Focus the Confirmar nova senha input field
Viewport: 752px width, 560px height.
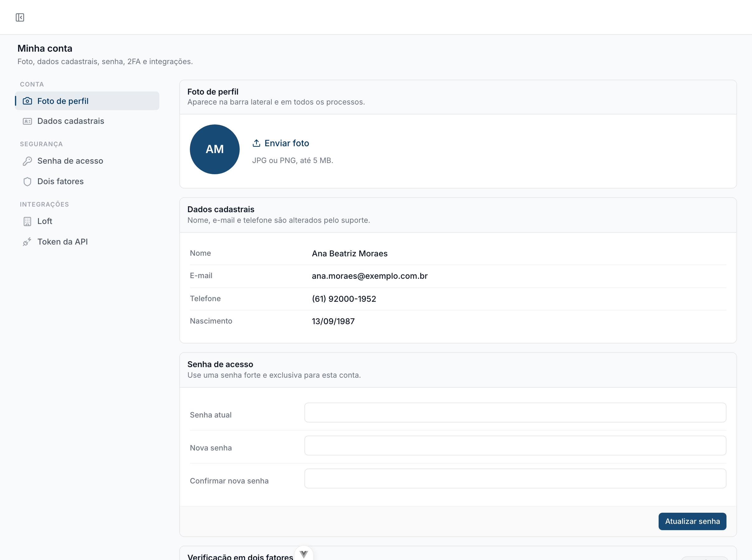(515, 478)
